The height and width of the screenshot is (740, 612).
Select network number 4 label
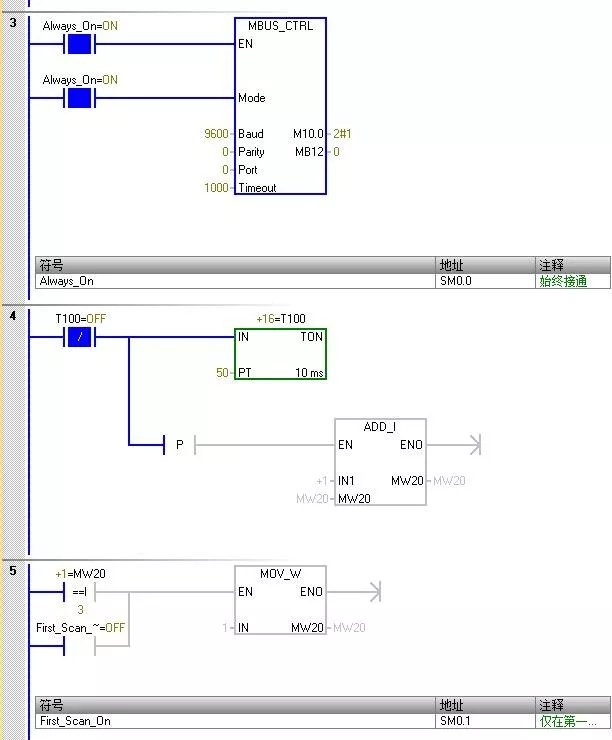[13, 317]
